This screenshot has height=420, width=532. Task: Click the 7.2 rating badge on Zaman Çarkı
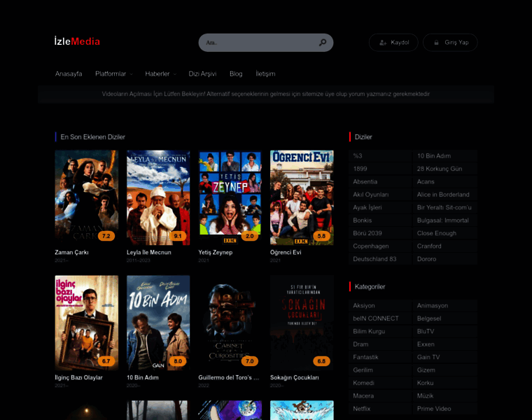tap(106, 236)
